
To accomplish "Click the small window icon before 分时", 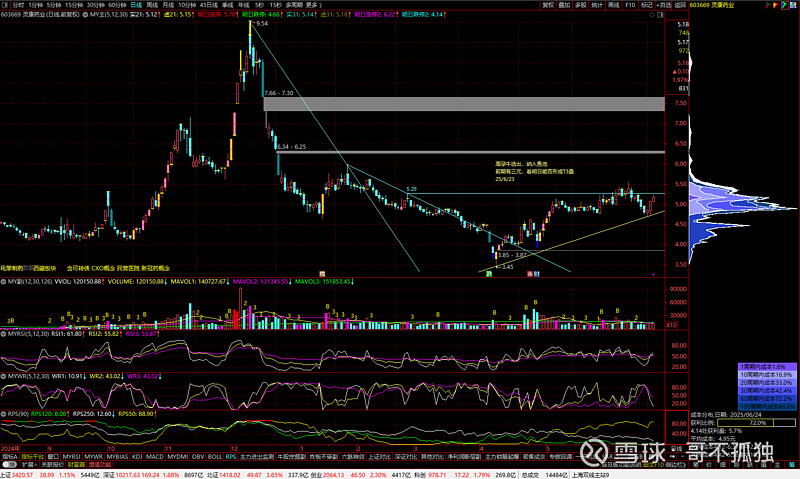I will [x=5, y=5].
